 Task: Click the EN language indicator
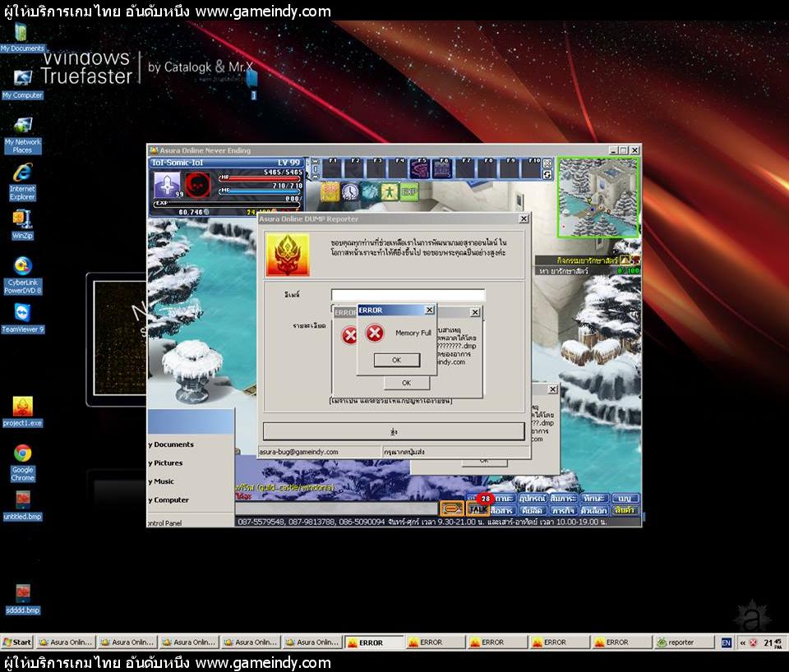[726, 642]
